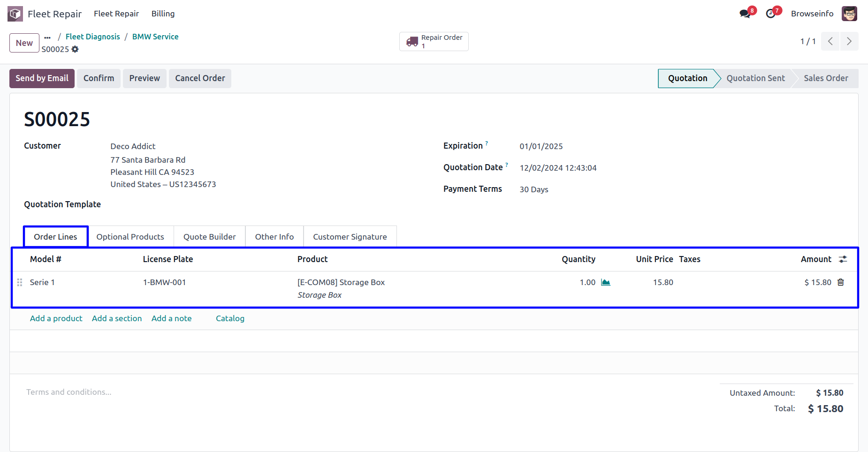The width and height of the screenshot is (868, 452).
Task: Select the Quotation Sent status stage
Action: (x=755, y=78)
